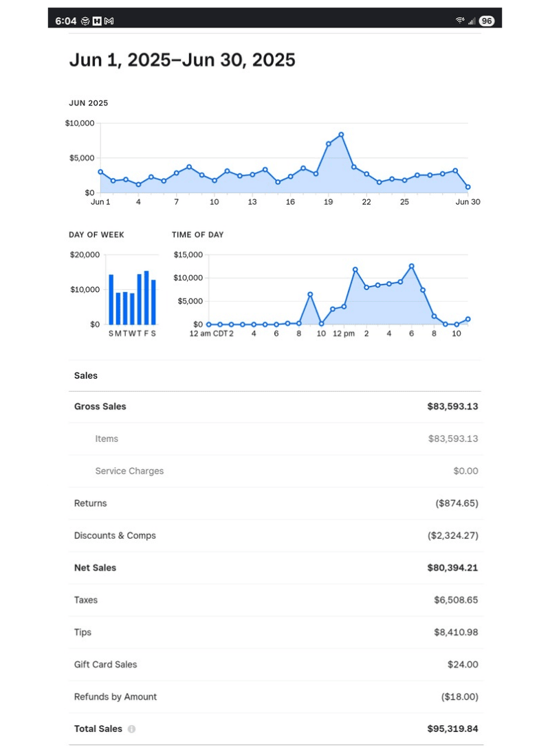Tap the Gift Card Sales row
The image size is (550, 756).
click(x=275, y=665)
